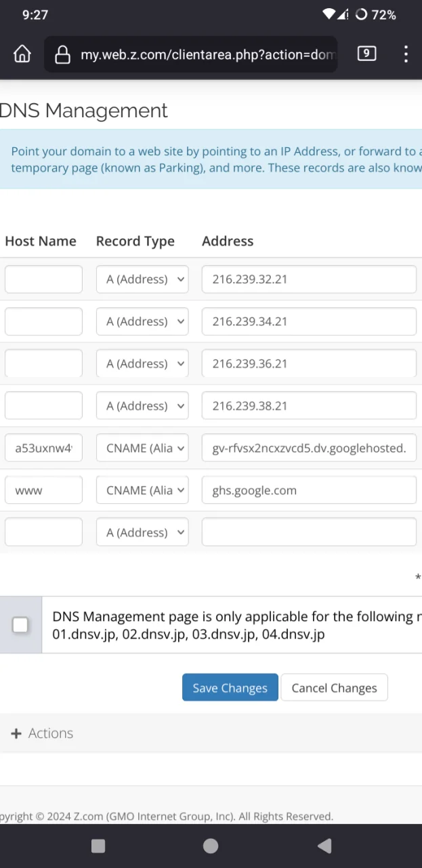Click empty host name field in last row
Screen dimensions: 422x868
(x=43, y=532)
